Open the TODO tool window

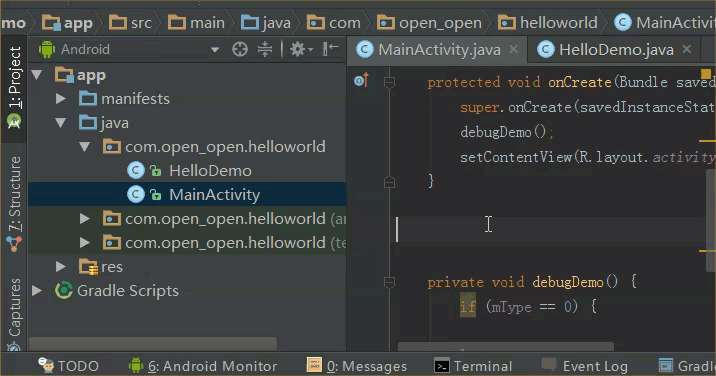pos(68,365)
